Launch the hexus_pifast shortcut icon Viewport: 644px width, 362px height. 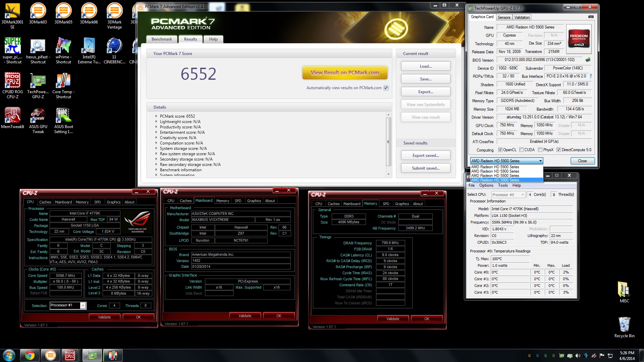pos(38,50)
